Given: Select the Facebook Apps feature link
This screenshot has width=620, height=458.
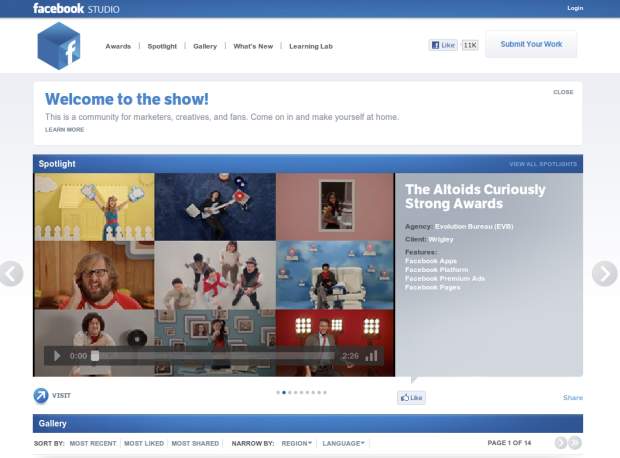Looking at the screenshot, I should (431, 261).
